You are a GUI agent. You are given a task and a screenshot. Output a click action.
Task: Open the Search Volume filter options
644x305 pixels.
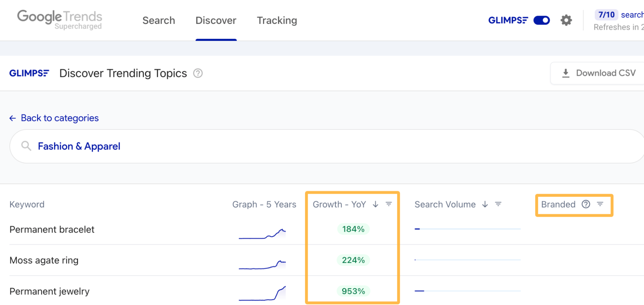coord(498,204)
